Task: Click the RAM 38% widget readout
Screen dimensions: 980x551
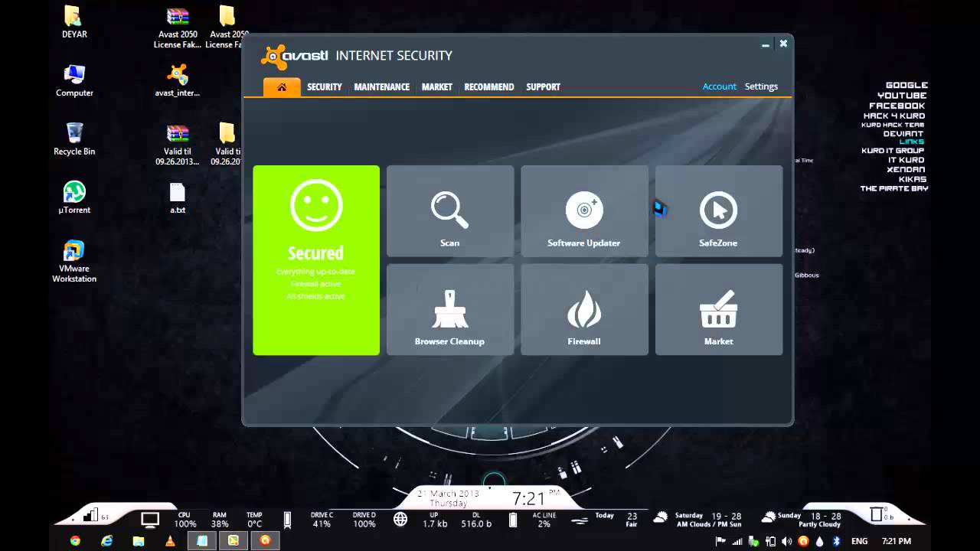Action: tap(220, 520)
